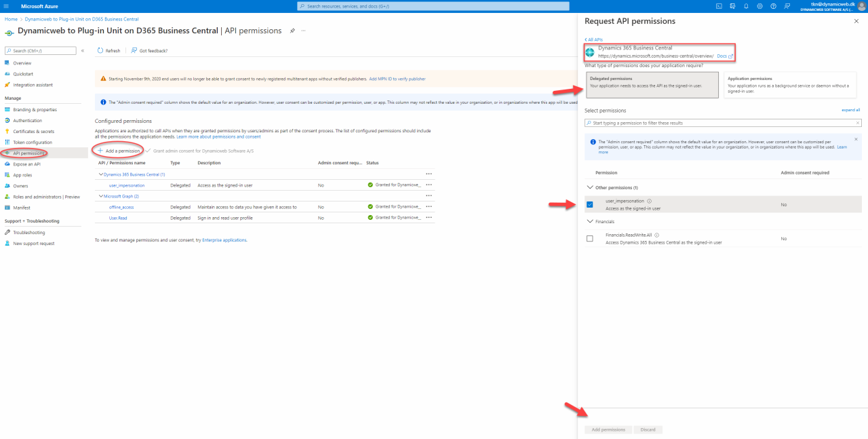Click the notifications bell icon

746,6
